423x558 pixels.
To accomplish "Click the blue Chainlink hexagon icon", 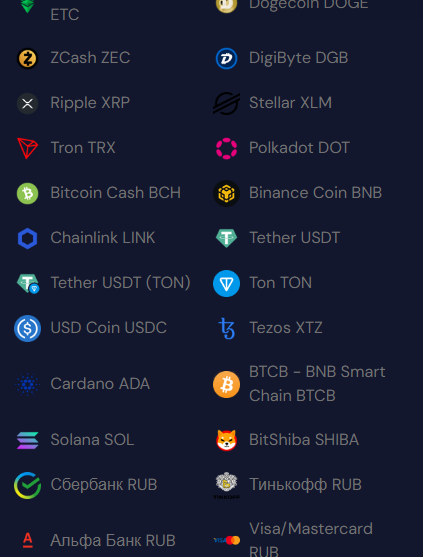I will pyautogui.click(x=27, y=238).
